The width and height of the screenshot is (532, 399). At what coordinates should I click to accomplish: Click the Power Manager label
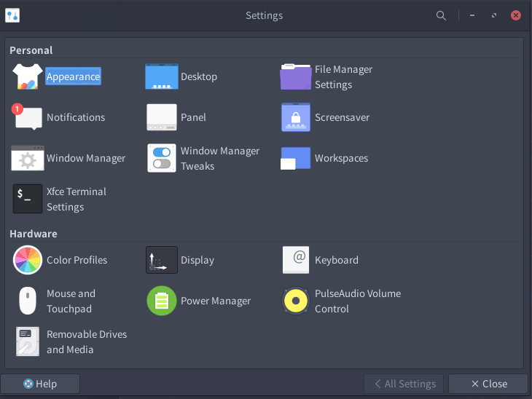click(216, 301)
